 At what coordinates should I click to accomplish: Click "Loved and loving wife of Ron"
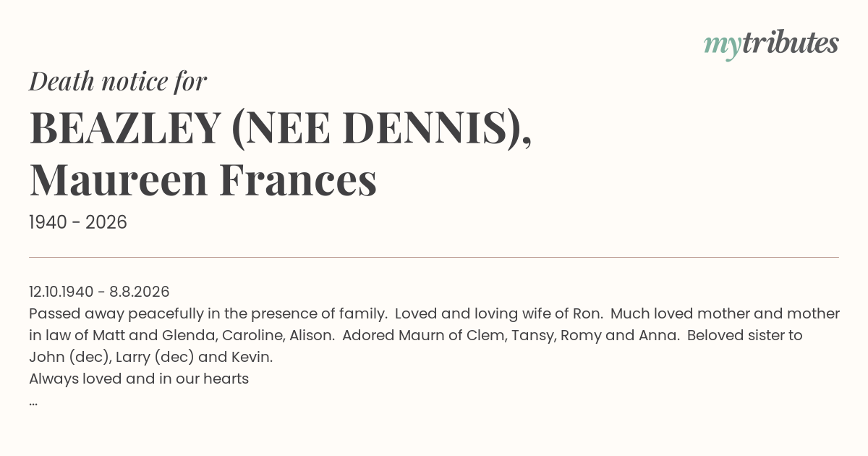(x=498, y=313)
